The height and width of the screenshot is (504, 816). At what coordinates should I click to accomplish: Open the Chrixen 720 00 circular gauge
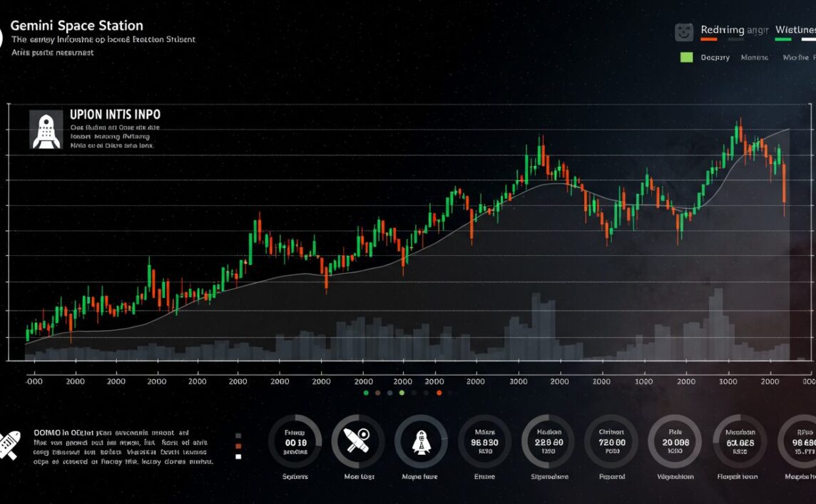click(611, 441)
